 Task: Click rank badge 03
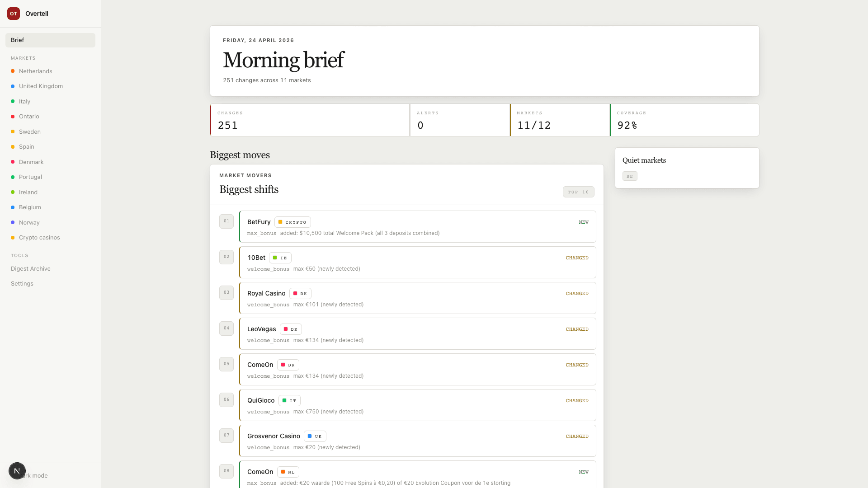tap(226, 293)
